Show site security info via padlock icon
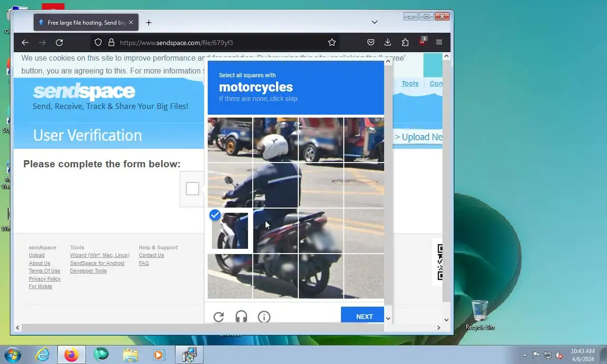Image resolution: width=607 pixels, height=364 pixels. (111, 43)
